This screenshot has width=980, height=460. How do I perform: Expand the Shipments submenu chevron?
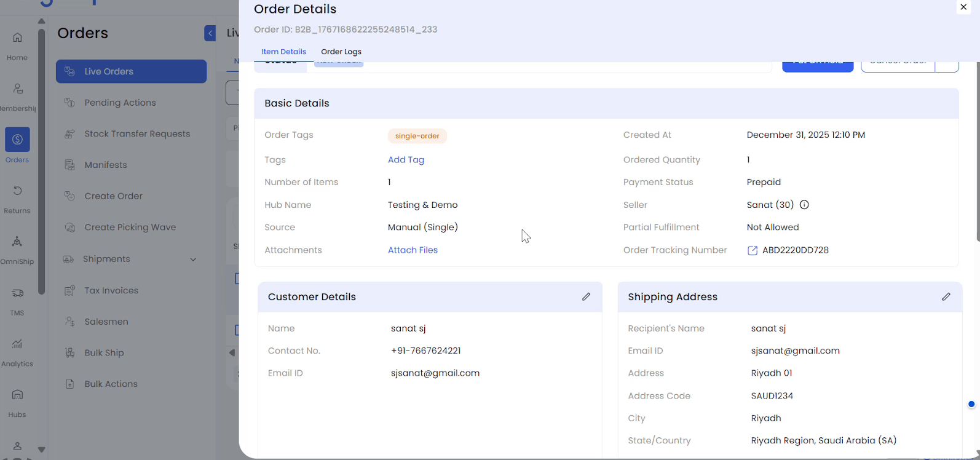point(193,260)
